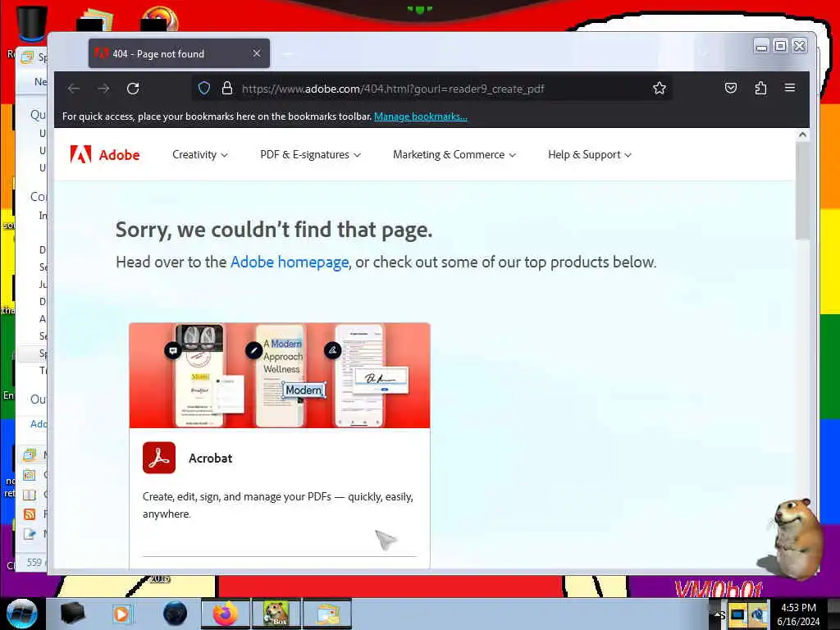This screenshot has width=840, height=630.
Task: Click orange Feeds RSS icon in background window
Action: (30, 514)
